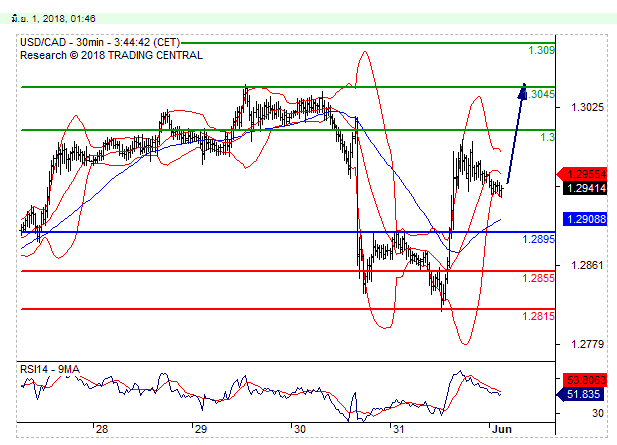Viewport: 617px width, 445px height.
Task: Click the 1.3025 axis value
Action: coord(587,107)
